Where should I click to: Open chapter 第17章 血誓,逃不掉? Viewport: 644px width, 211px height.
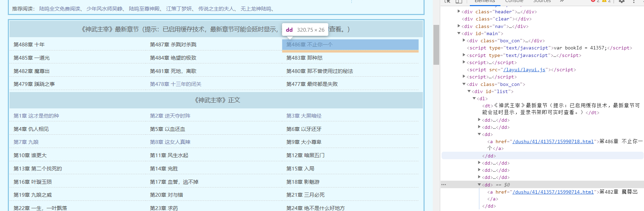[174, 182]
